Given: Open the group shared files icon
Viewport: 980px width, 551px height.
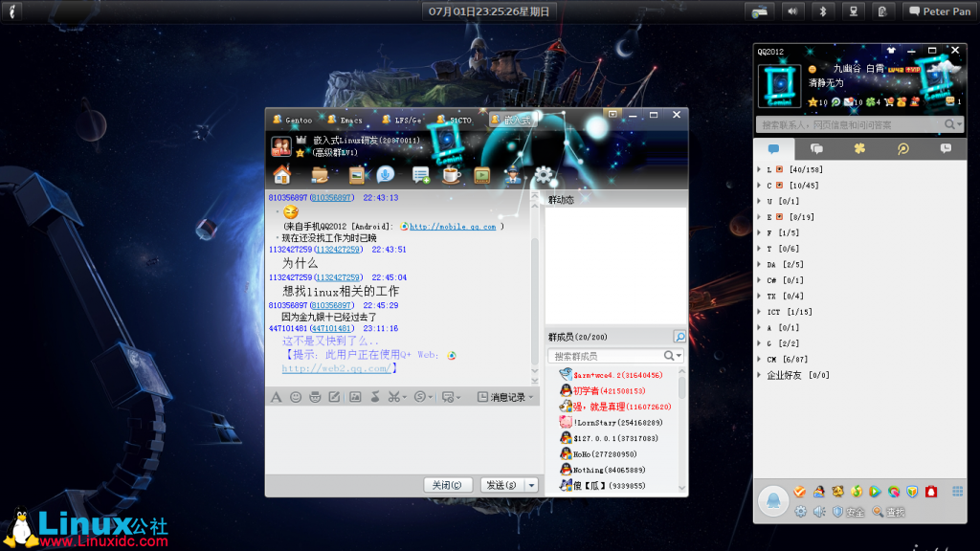Looking at the screenshot, I should pos(320,176).
